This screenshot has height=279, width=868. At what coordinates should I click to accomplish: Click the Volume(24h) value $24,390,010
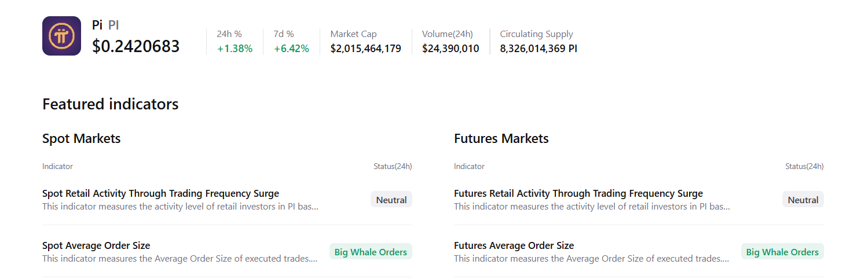451,49
